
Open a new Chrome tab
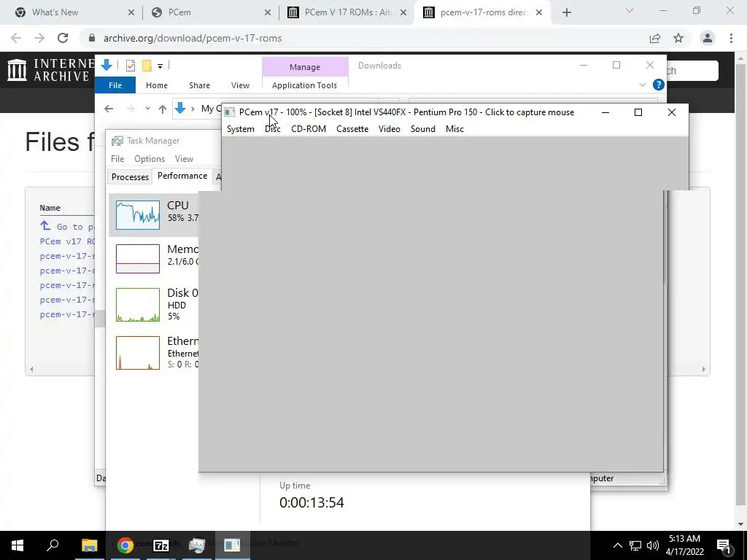(566, 13)
